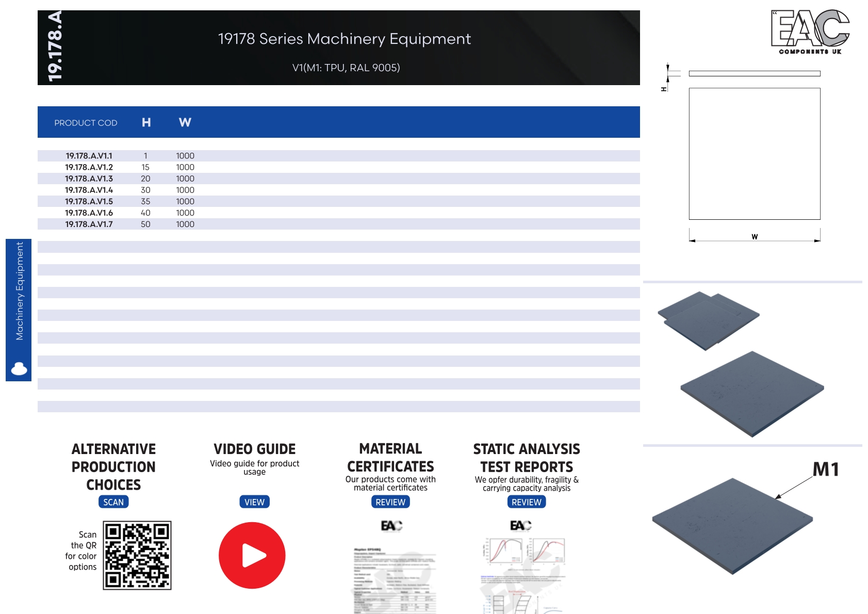868x614 pixels.
Task: Click H value 40 in row 19.178.A.V1.6
Action: click(x=145, y=213)
